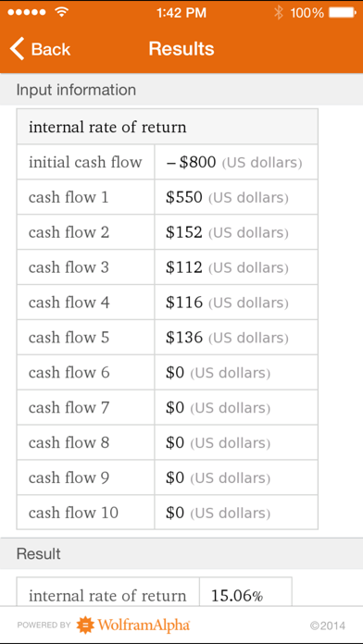Select the Result section header
The width and height of the screenshot is (363, 644).
[181, 553]
